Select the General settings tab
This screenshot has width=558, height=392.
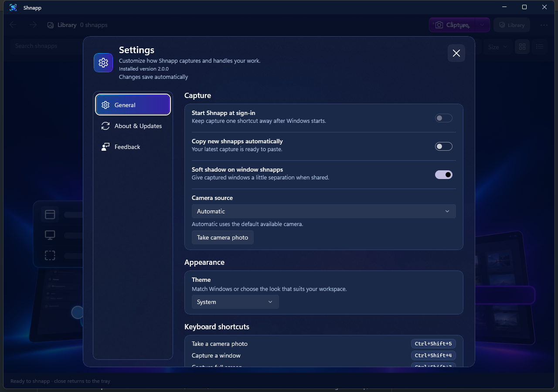click(133, 105)
